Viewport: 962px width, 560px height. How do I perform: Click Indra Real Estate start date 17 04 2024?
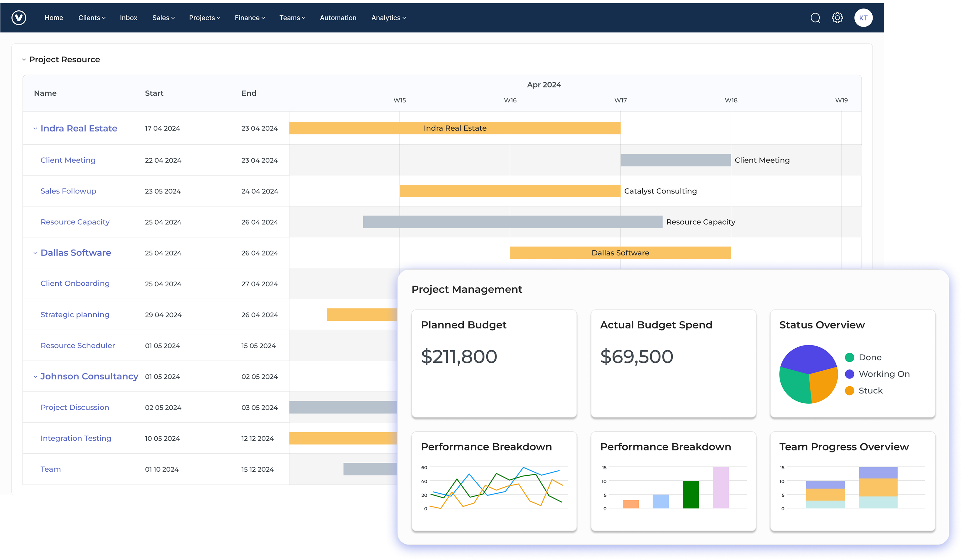(162, 129)
